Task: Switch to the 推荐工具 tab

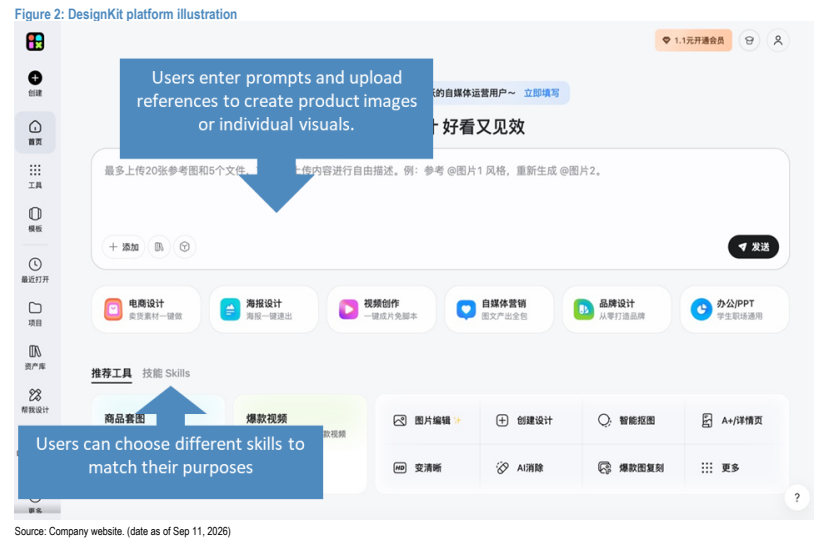Action: tap(111, 373)
